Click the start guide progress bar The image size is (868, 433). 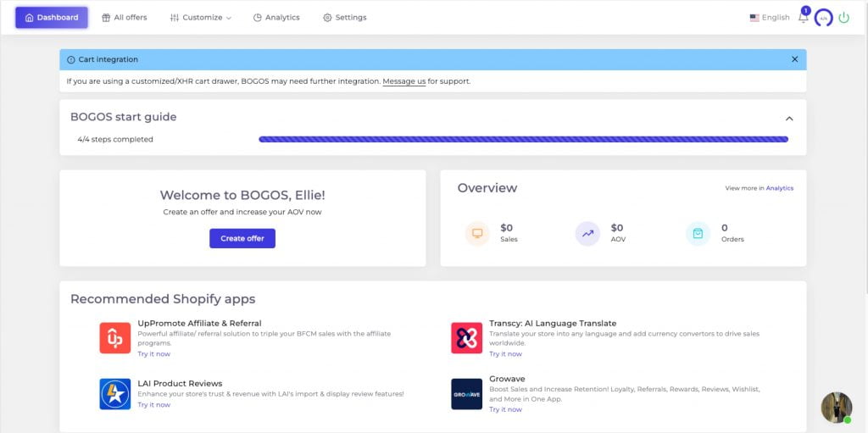pyautogui.click(x=523, y=139)
